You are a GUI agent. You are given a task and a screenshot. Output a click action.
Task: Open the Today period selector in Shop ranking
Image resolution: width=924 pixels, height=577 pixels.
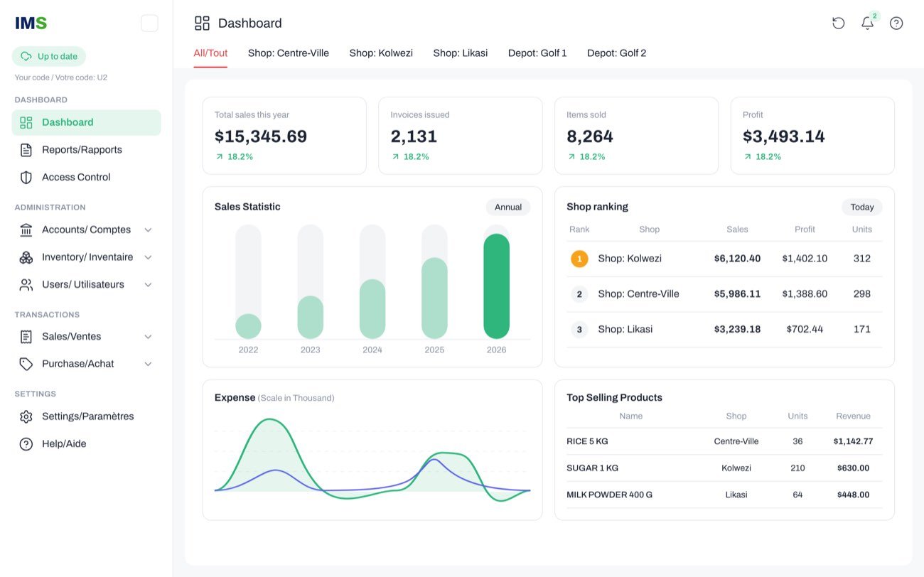point(862,207)
